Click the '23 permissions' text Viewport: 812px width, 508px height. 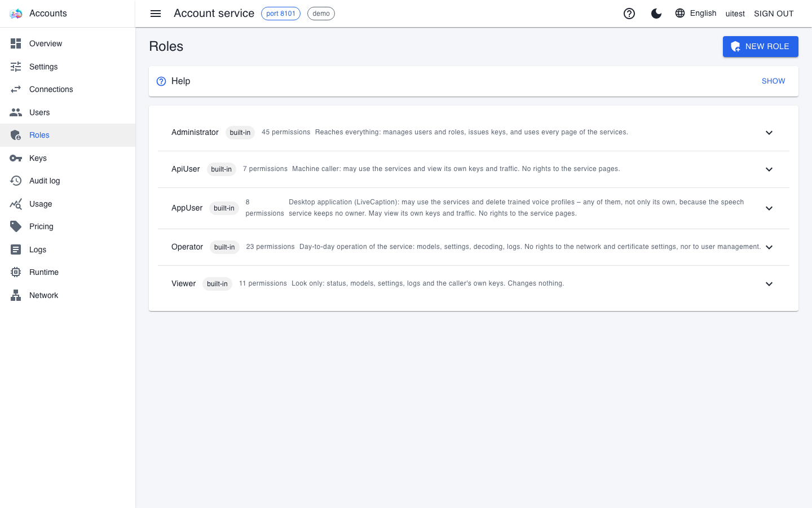270,247
